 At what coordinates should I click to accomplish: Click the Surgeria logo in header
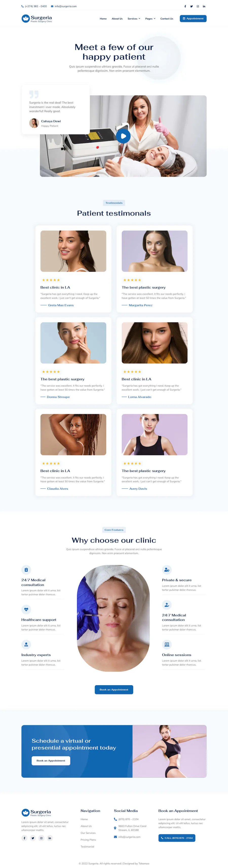point(37,18)
